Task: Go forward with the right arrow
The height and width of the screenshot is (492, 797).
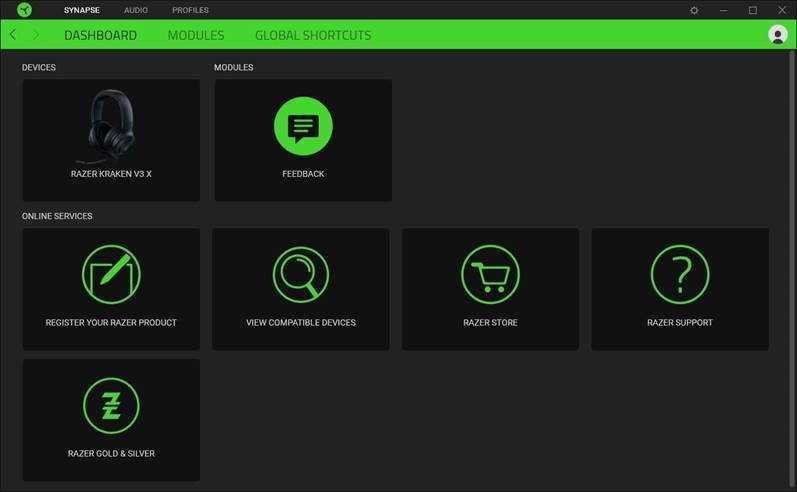Action: (36, 35)
